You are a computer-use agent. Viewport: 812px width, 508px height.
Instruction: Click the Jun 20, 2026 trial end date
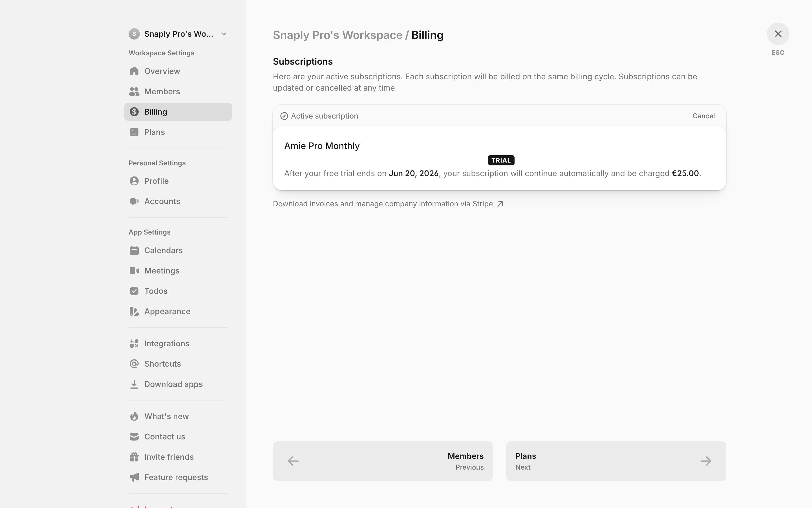[x=413, y=173]
